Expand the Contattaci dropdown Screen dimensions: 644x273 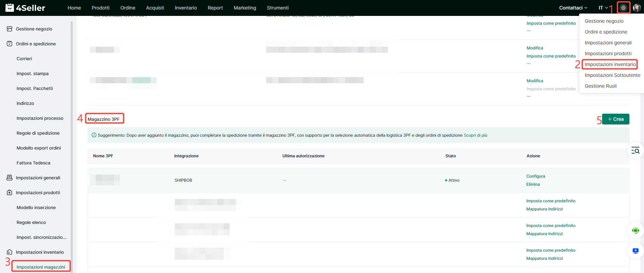pos(573,8)
